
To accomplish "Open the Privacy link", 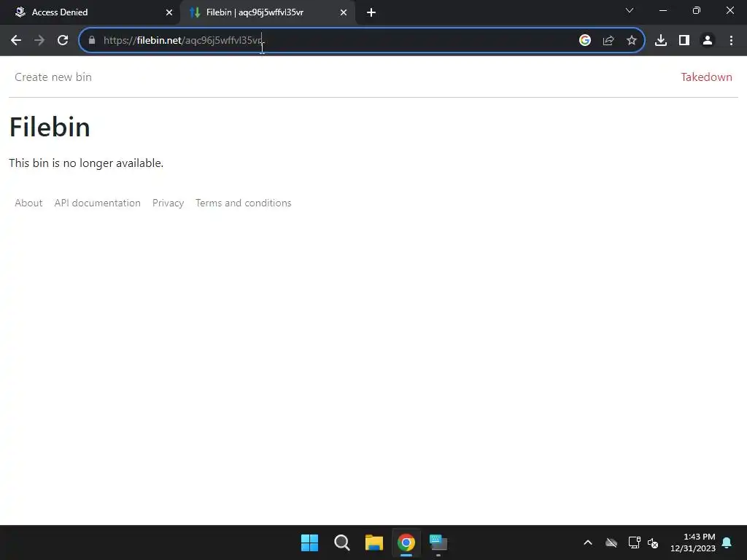I will (169, 203).
